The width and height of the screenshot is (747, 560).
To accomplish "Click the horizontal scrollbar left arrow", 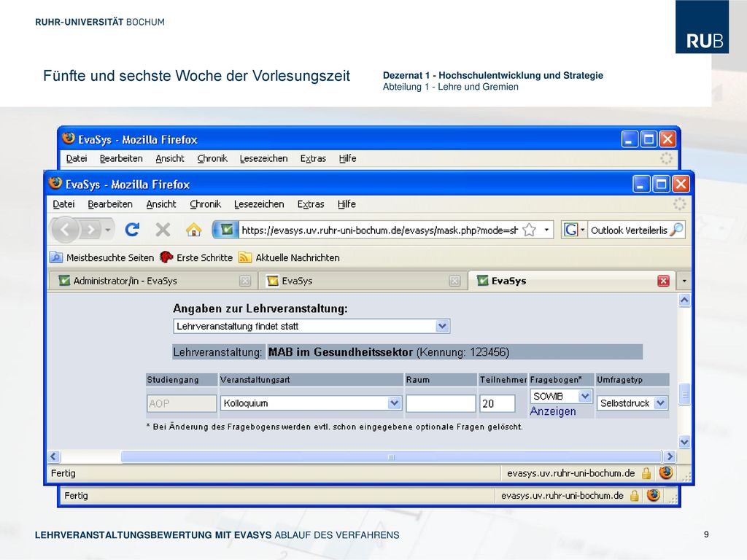I will coord(53,456).
